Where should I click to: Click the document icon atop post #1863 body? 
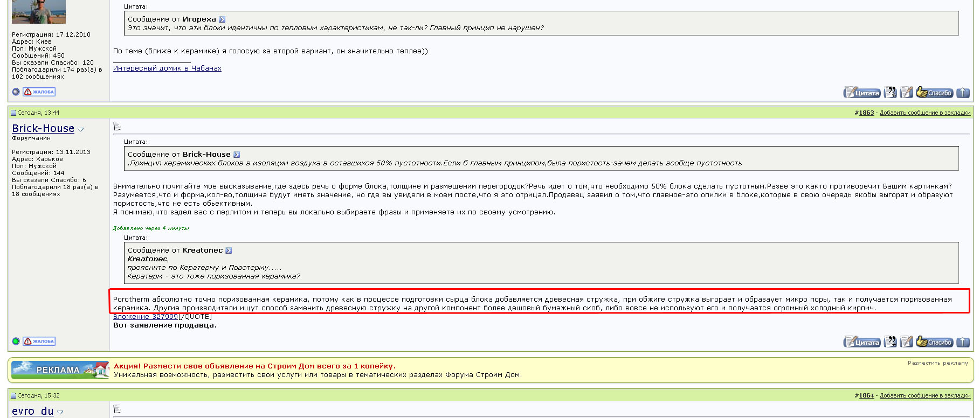(117, 127)
